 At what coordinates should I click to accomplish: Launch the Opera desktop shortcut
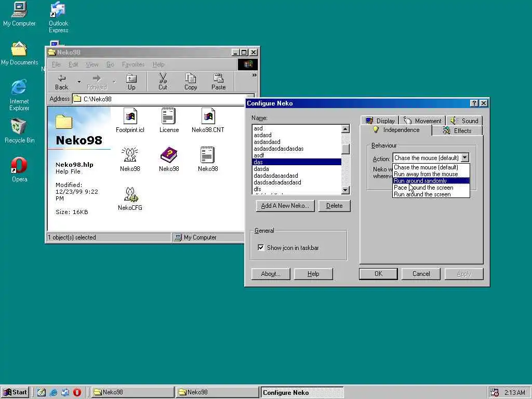(x=19, y=170)
